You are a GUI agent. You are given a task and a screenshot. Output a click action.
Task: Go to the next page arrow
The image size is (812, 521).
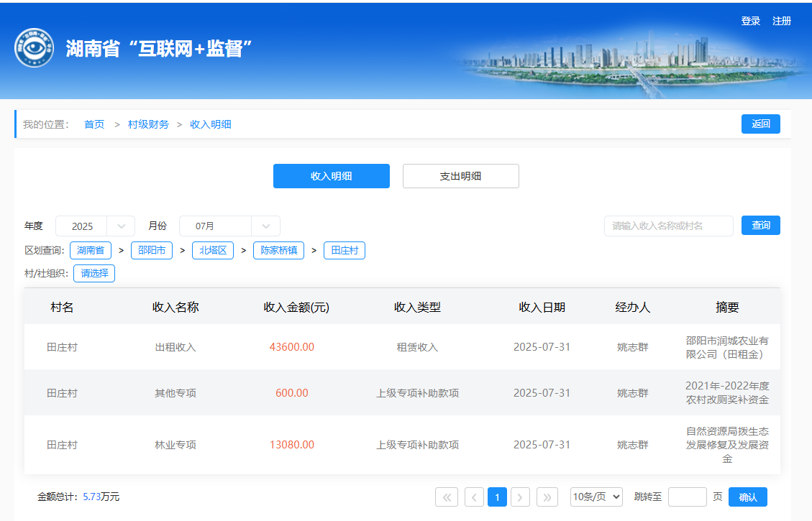point(520,497)
